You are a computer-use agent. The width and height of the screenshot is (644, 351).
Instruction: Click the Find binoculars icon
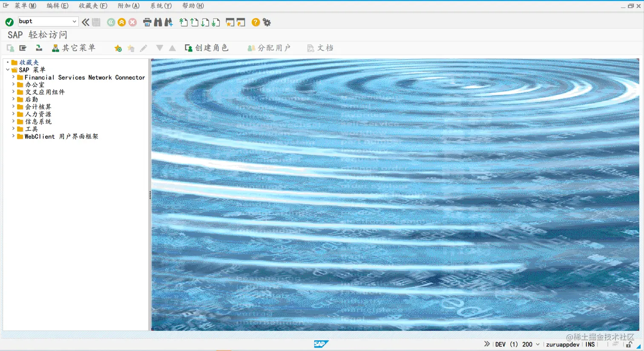(x=158, y=22)
